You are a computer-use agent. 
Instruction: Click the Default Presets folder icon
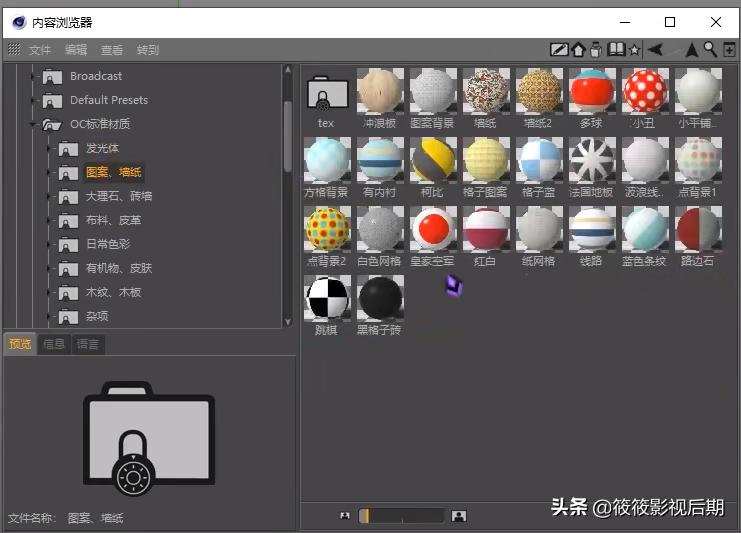click(x=52, y=101)
